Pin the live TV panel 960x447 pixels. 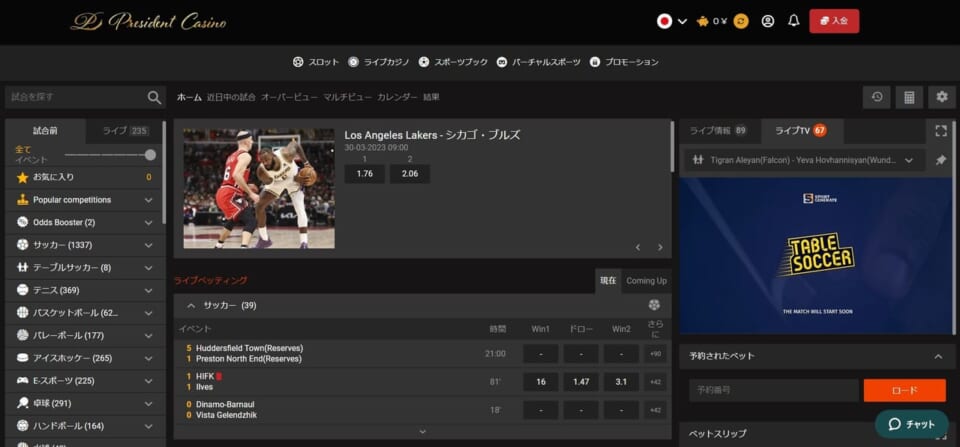click(941, 160)
